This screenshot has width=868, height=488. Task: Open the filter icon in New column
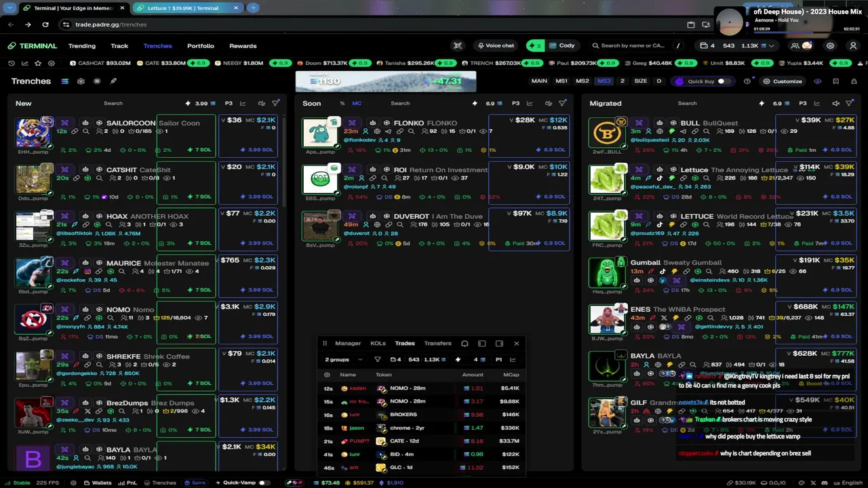275,103
